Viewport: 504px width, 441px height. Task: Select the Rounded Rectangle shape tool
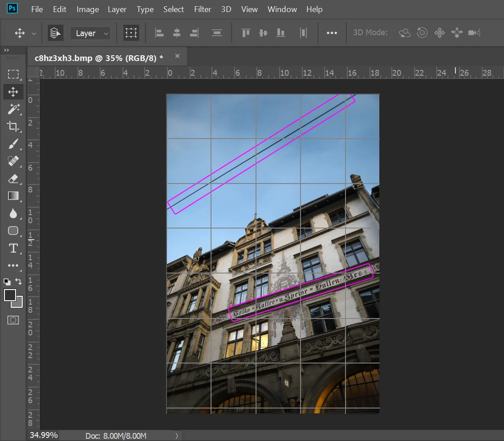13,231
